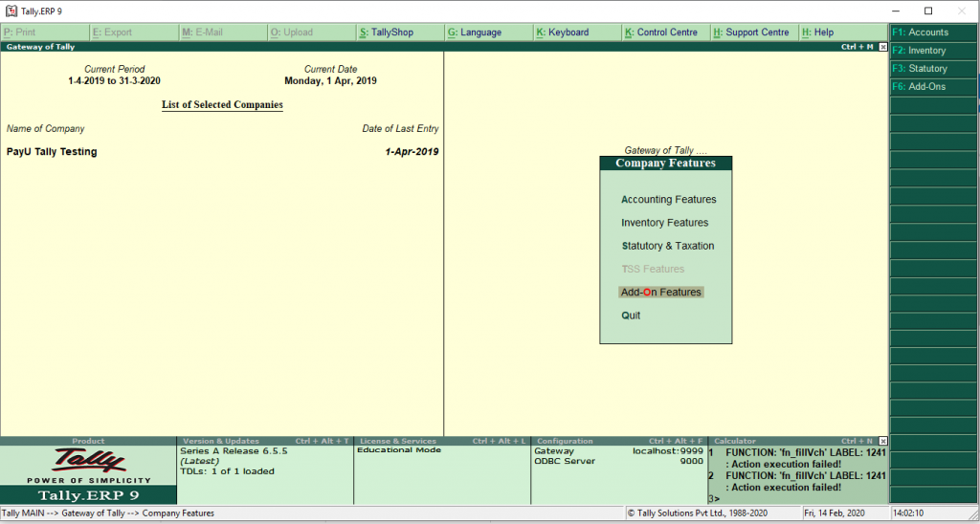
Task: Click the 1-Apr-2019 last entry date
Action: (x=412, y=152)
